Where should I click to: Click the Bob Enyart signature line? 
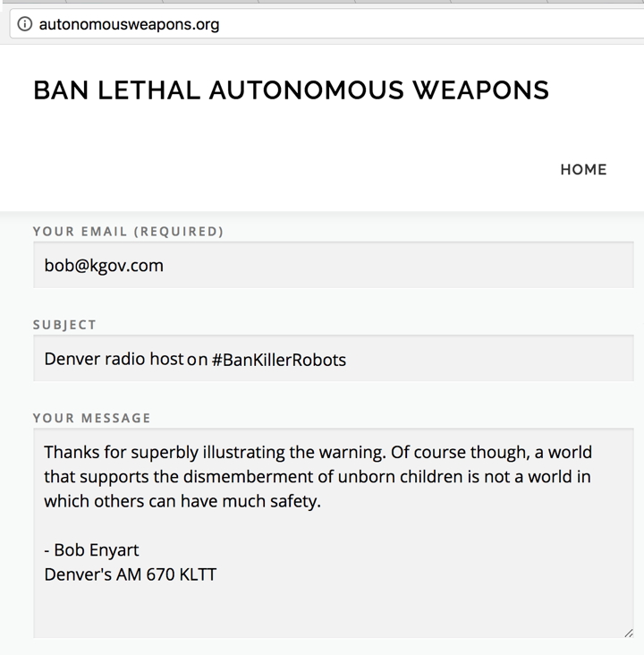coord(91,550)
